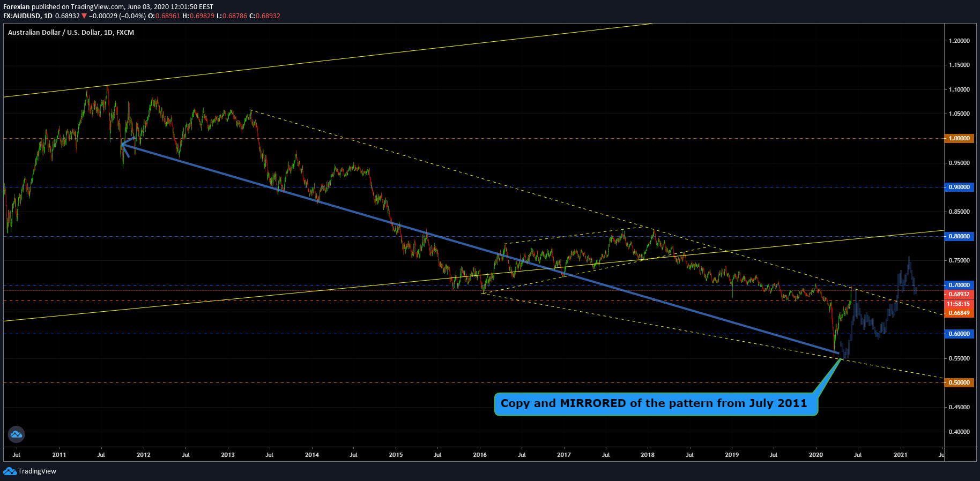Click the 2021 label on time axis
The height and width of the screenshot is (481, 980).
[901, 455]
